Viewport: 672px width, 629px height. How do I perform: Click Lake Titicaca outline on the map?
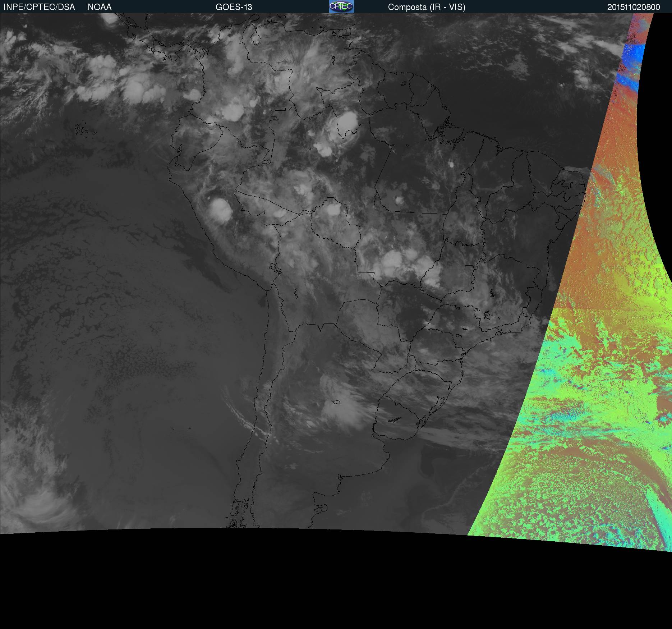(x=275, y=268)
